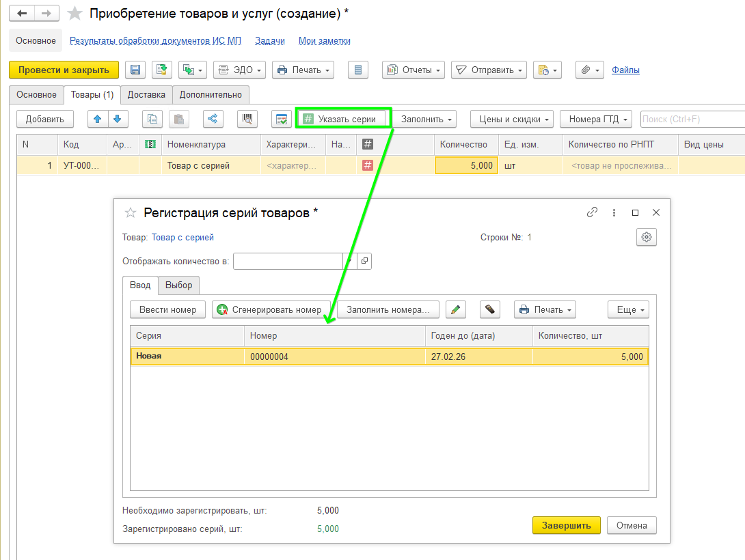Click the move row down arrow
745x560 pixels.
click(x=118, y=119)
